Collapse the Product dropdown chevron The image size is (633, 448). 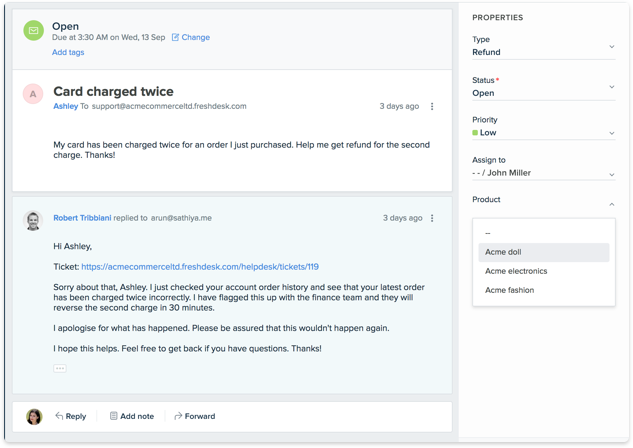[612, 204]
